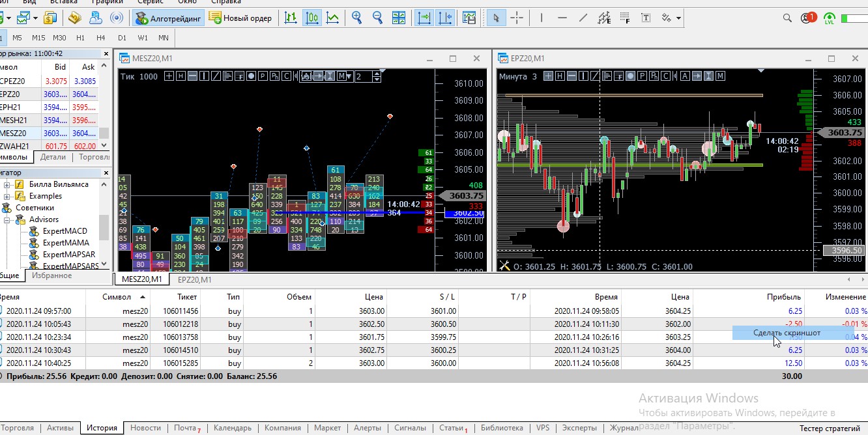This screenshot has width=868, height=435.
Task: Select the crosshair cursor tool
Action: (x=517, y=18)
